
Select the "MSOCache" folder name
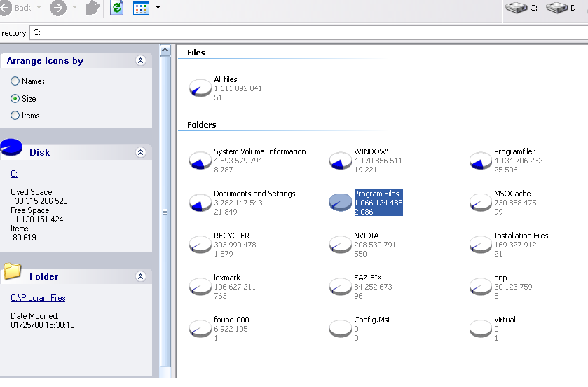point(512,193)
